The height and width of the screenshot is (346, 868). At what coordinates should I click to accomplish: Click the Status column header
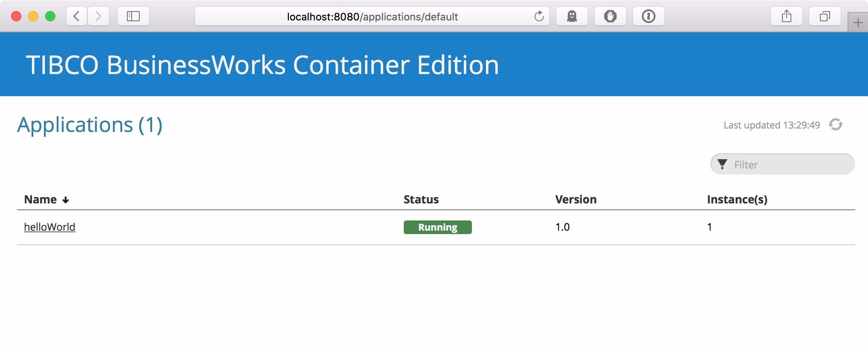click(x=421, y=200)
